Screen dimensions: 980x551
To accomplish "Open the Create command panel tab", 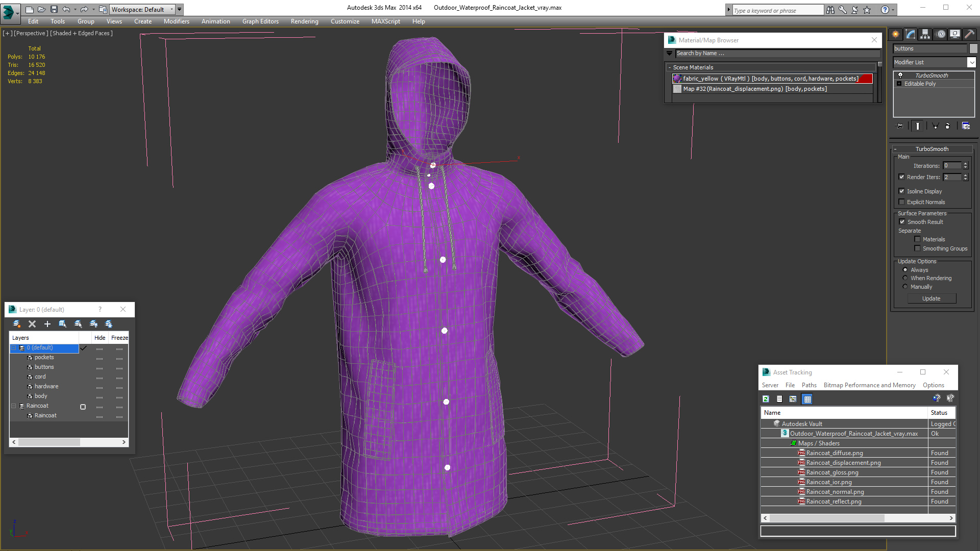I will coord(896,34).
